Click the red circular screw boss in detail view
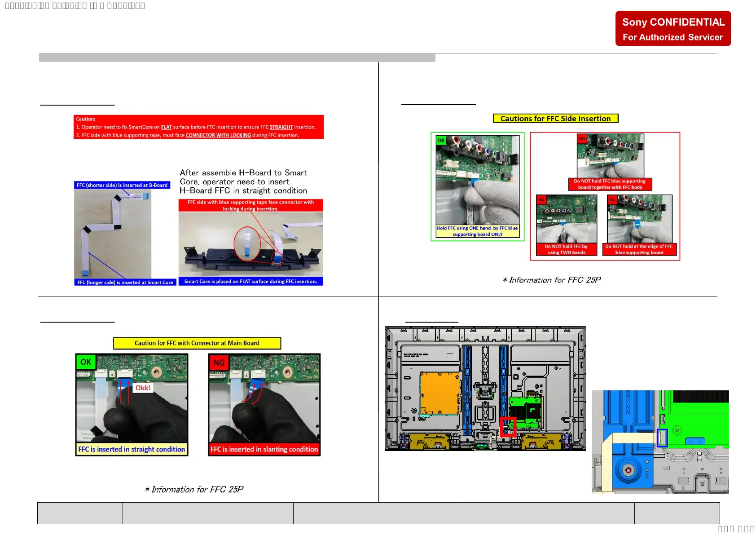The image size is (756, 535). point(628,470)
